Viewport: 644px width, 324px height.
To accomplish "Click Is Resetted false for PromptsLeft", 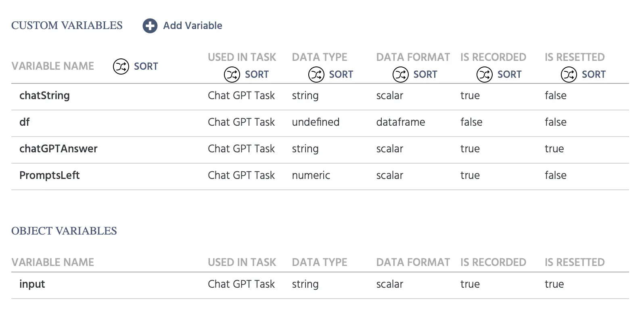I will pyautogui.click(x=556, y=175).
